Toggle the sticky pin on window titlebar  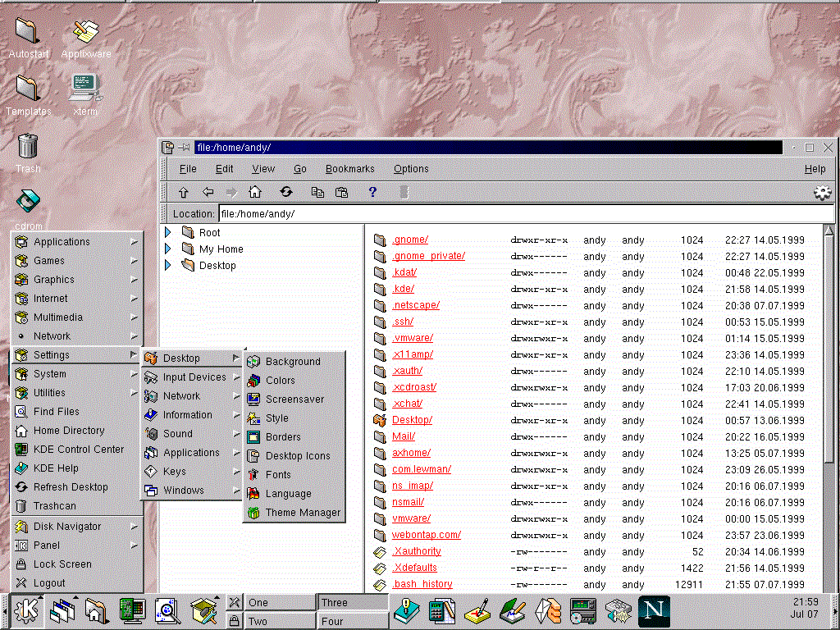pyautogui.click(x=185, y=148)
